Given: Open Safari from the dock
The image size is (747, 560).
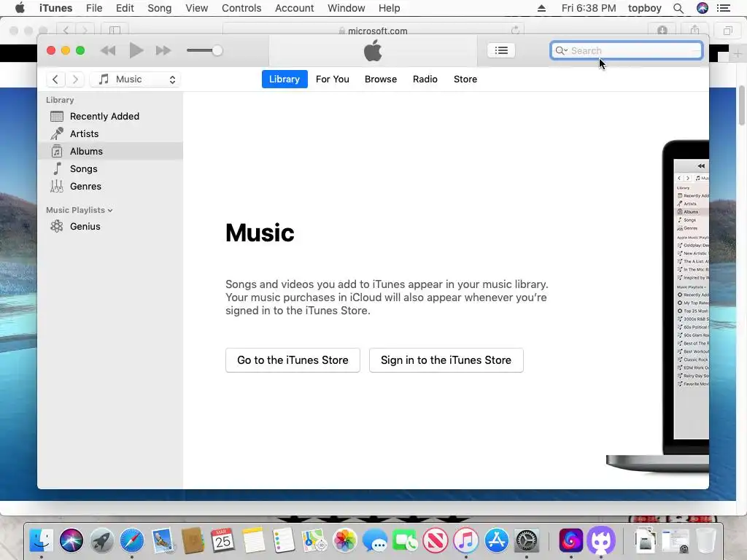Looking at the screenshot, I should 132,540.
